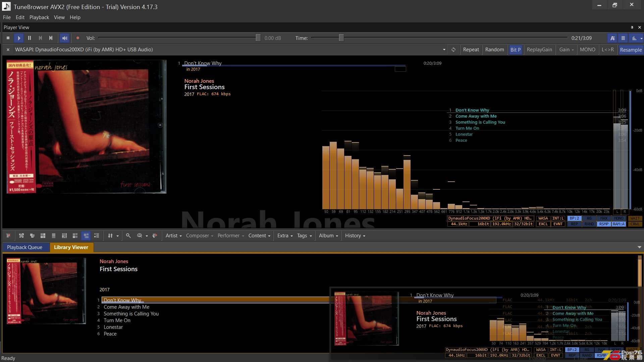Click the sort order arrows icon
The image size is (644, 362).
[110, 236]
